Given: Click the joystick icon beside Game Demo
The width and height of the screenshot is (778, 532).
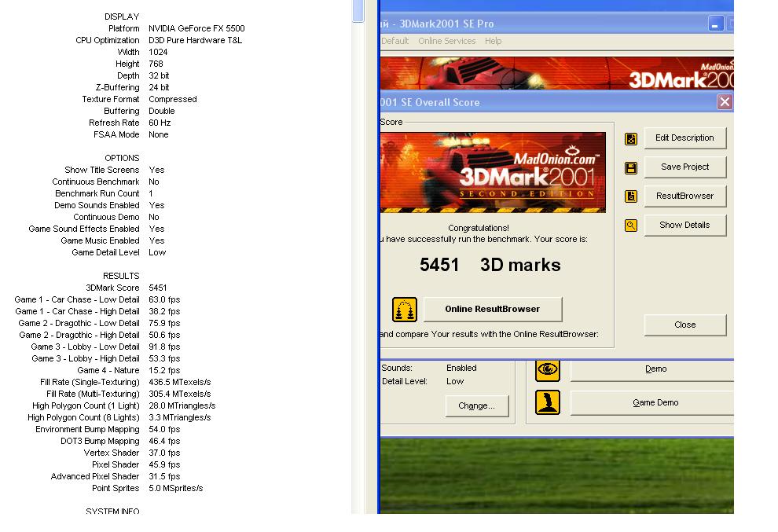Looking at the screenshot, I should (548, 402).
